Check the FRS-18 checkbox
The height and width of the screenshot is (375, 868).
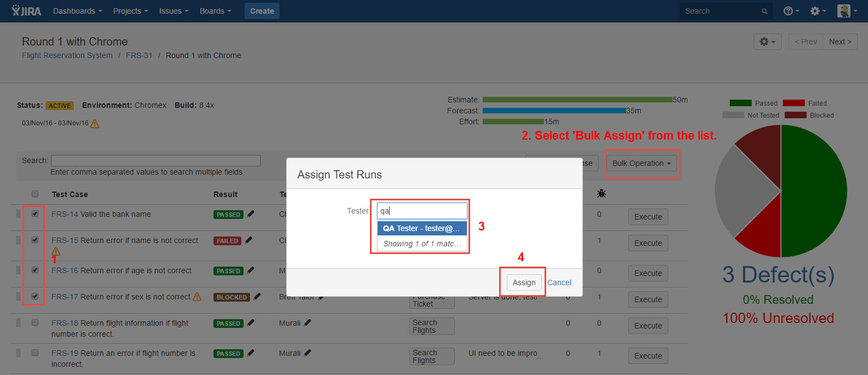tap(35, 322)
